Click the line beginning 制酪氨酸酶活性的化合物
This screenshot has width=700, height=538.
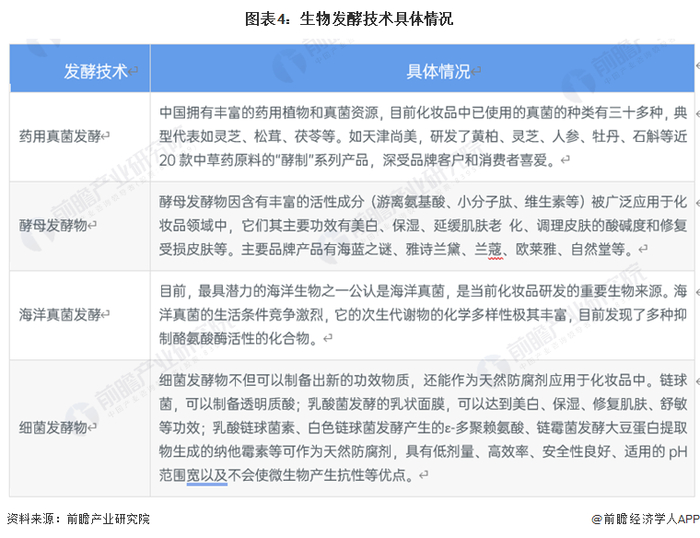coord(239,338)
